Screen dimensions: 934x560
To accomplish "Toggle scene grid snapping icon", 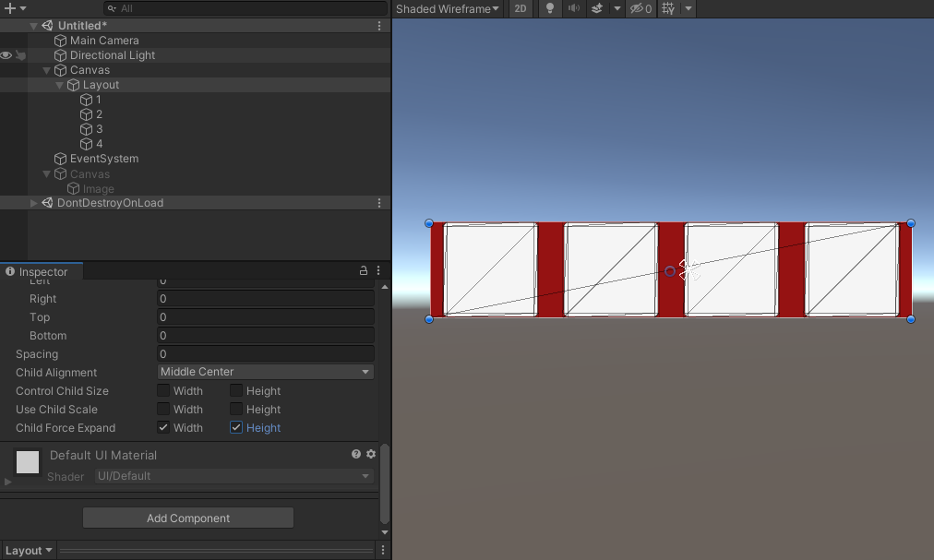I will pos(668,8).
